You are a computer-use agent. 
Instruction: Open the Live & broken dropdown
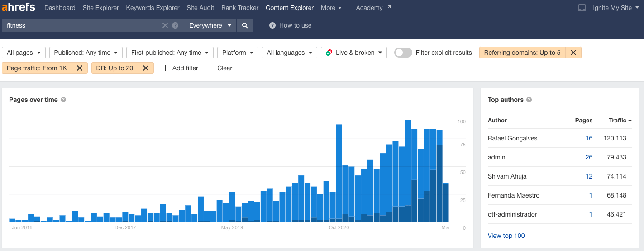[354, 53]
